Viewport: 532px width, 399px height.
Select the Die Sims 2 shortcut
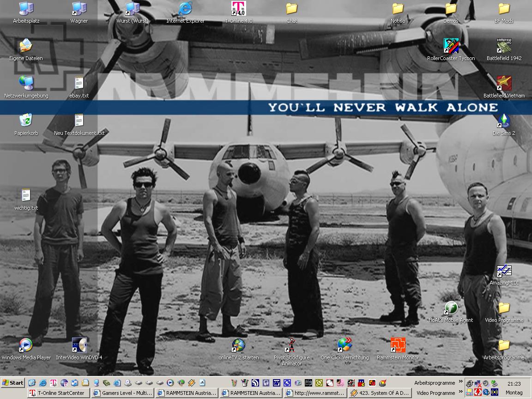coord(504,125)
